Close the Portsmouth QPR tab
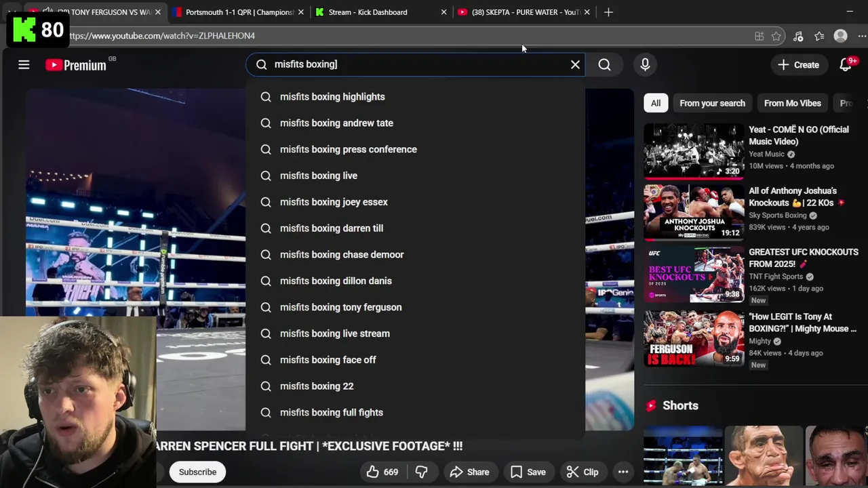Image resolution: width=868 pixels, height=488 pixels. (301, 12)
